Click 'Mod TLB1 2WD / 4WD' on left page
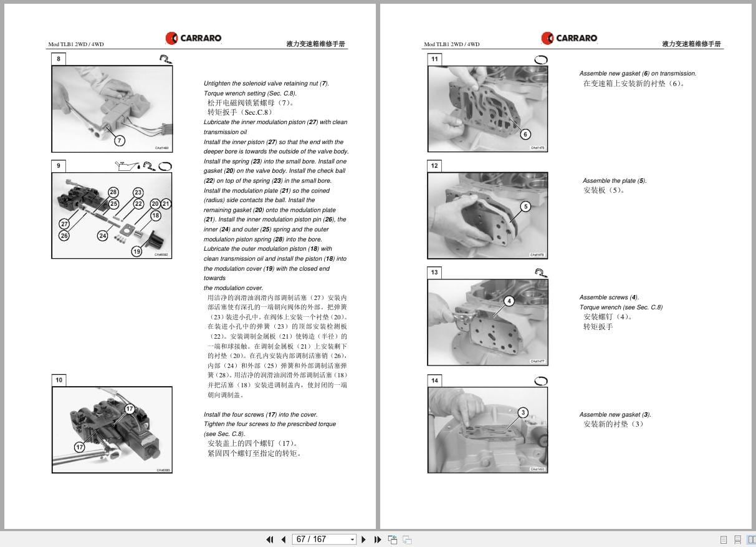This screenshot has width=756, height=547. point(76,44)
